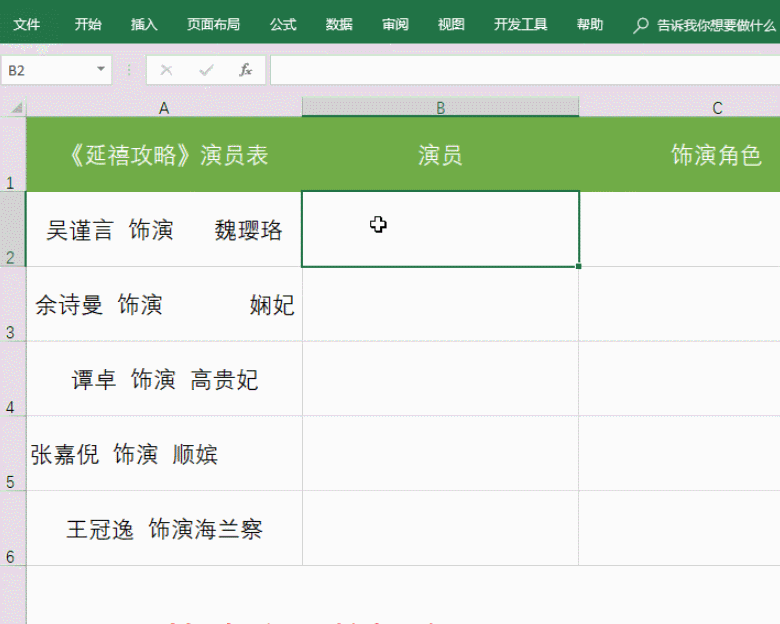Expand the Name Box dropdown arrow
Viewport: 780px width, 624px height.
click(101, 69)
